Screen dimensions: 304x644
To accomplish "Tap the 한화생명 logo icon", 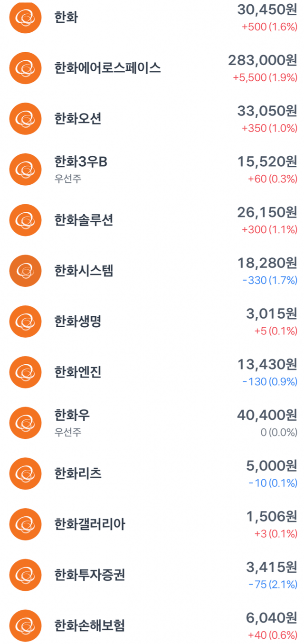I will click(x=25, y=322).
